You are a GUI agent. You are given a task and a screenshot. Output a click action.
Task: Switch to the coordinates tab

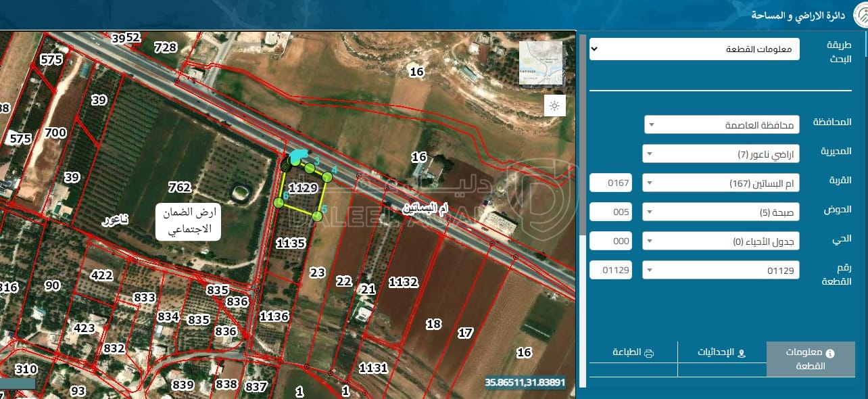pos(721,353)
